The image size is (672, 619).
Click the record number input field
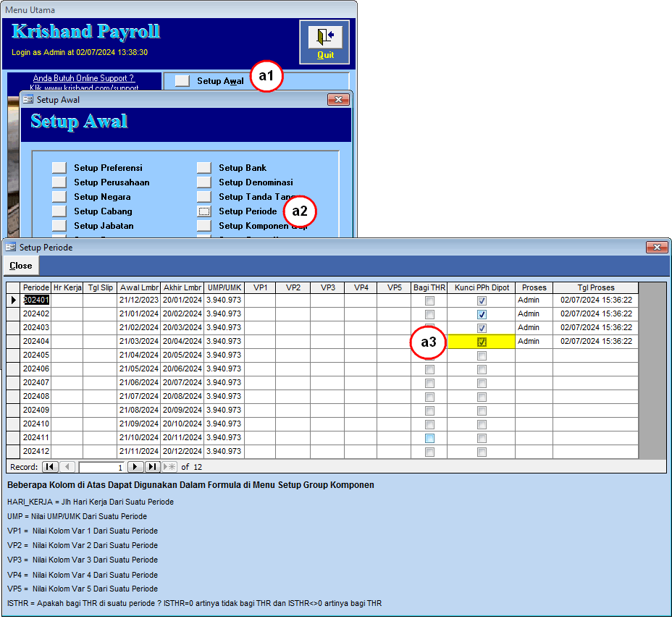click(101, 467)
